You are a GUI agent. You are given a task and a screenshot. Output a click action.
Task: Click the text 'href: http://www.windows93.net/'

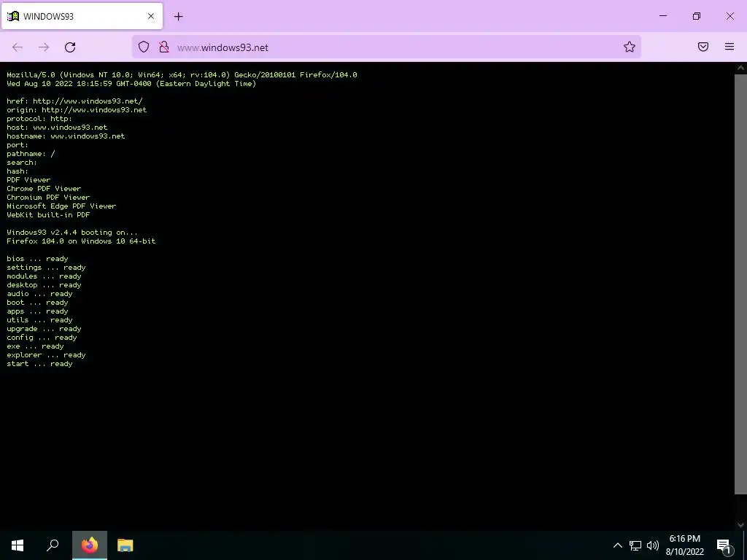[x=75, y=101]
